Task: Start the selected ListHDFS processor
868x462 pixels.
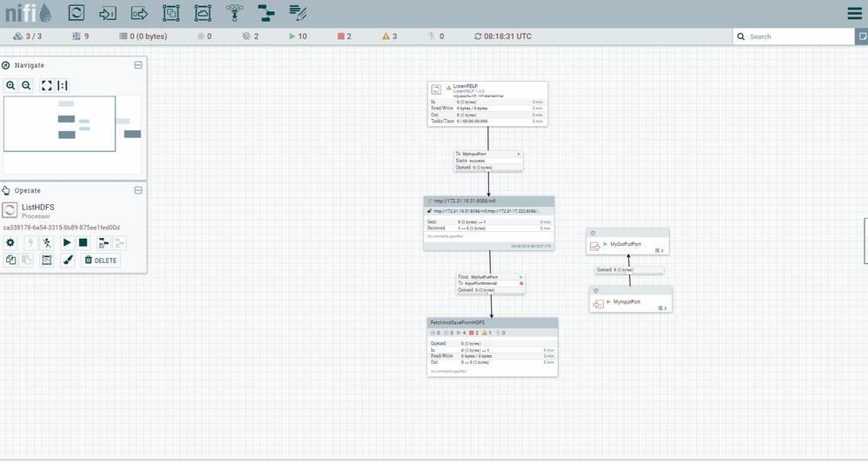Action: pyautogui.click(x=67, y=243)
